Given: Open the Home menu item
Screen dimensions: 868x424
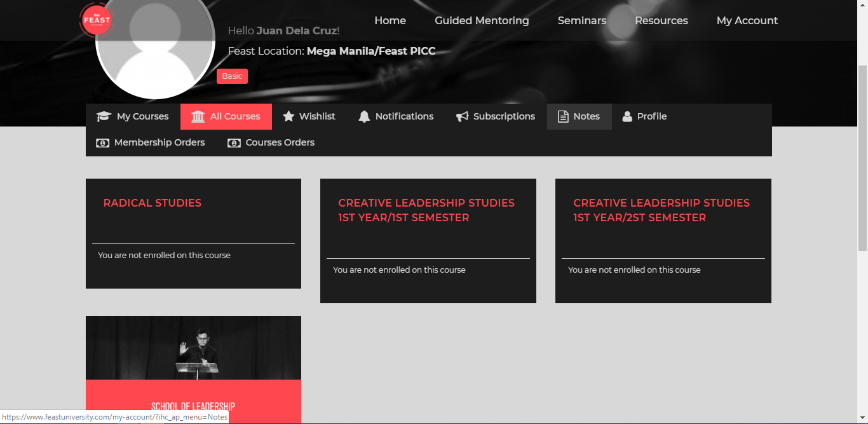Looking at the screenshot, I should click(390, 20).
